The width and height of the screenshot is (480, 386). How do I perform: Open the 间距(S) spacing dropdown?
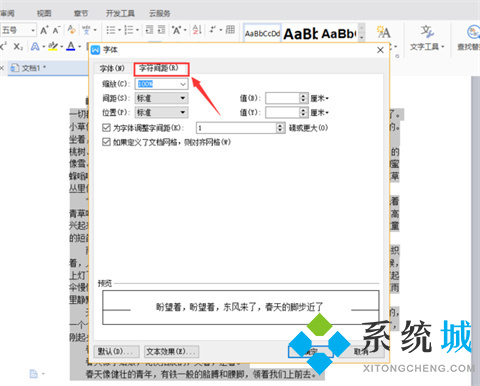[x=161, y=98]
